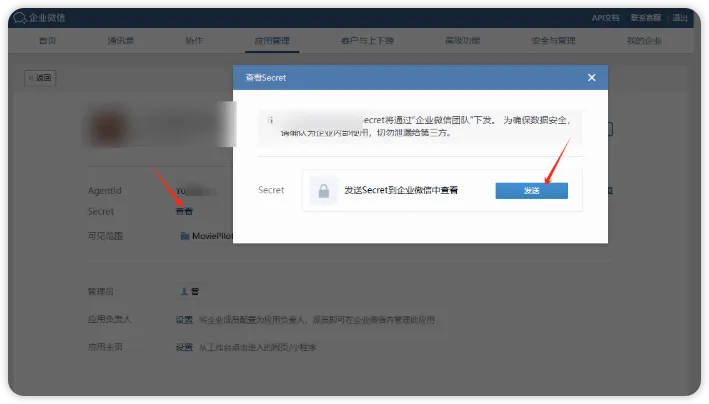Click the 企业微信 logo in the header
Viewport: 709px width, 404px height.
coord(39,18)
